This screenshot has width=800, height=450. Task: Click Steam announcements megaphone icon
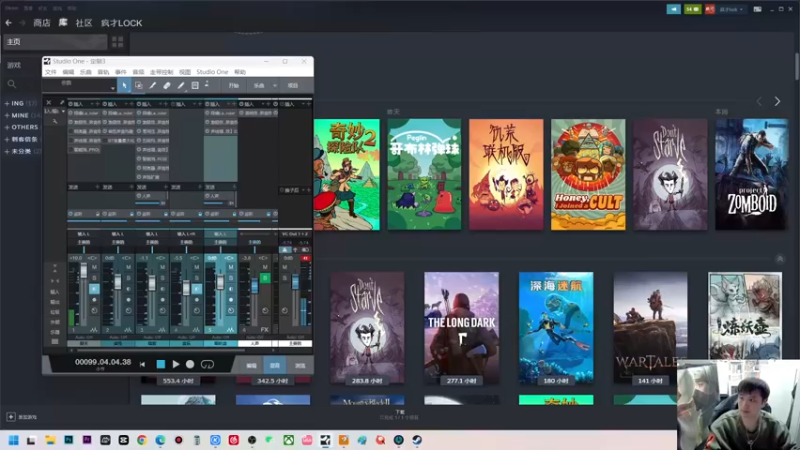[673, 9]
